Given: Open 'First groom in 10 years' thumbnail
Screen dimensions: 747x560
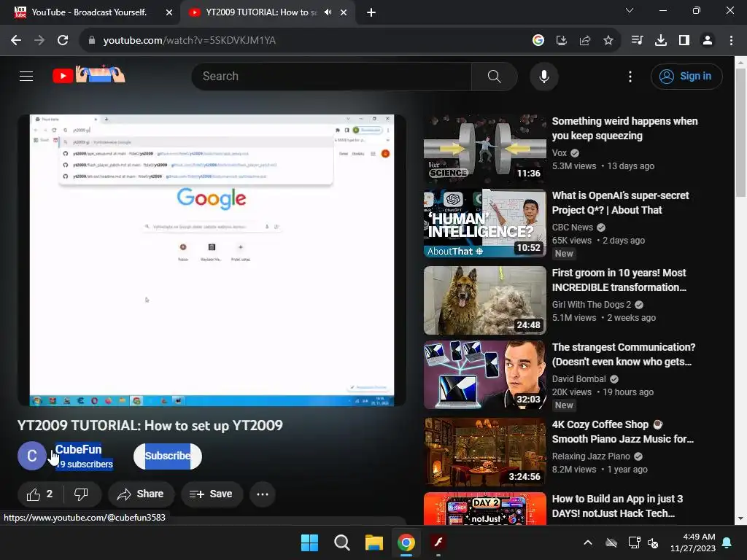Looking at the screenshot, I should point(485,300).
